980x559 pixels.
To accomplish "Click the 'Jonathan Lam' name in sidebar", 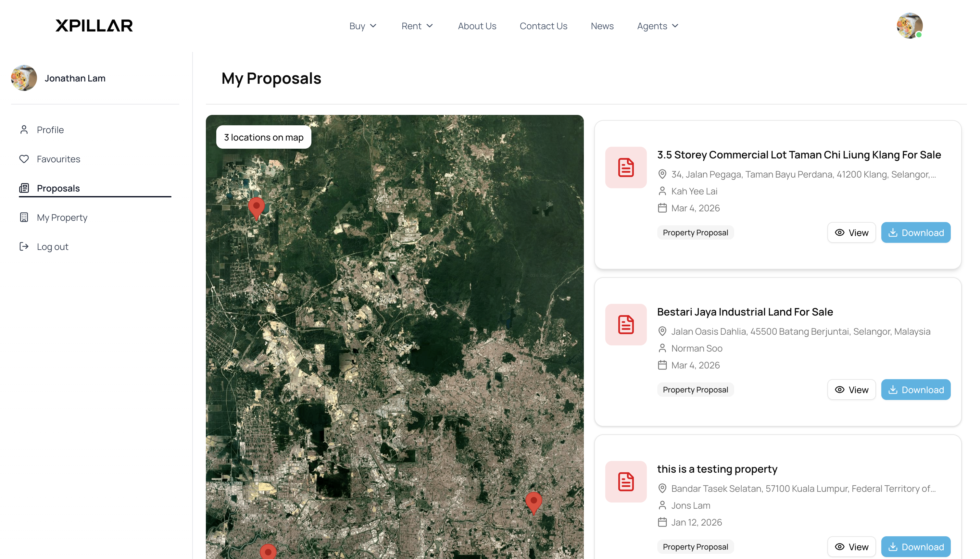I will (x=75, y=78).
